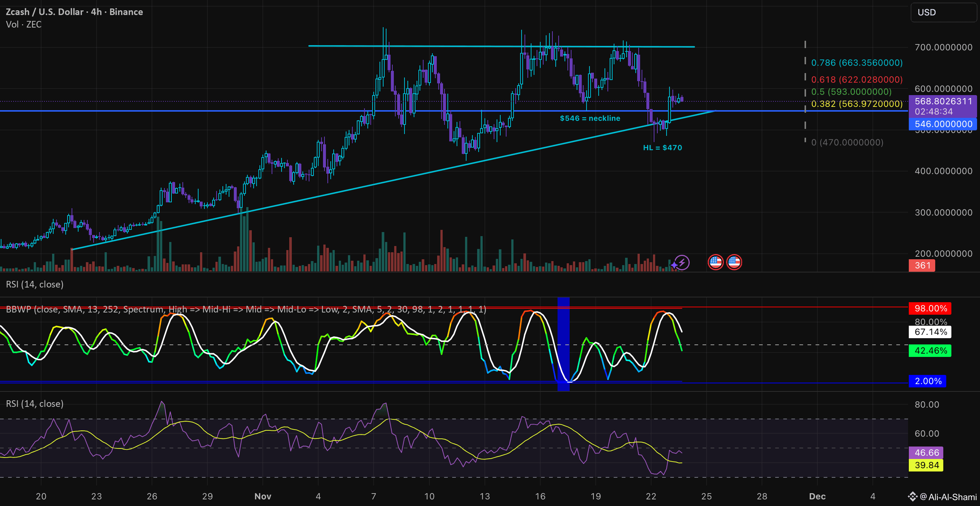The height and width of the screenshot is (506, 980).
Task: Click the small purple sparkle star icon
Action: 674,265
